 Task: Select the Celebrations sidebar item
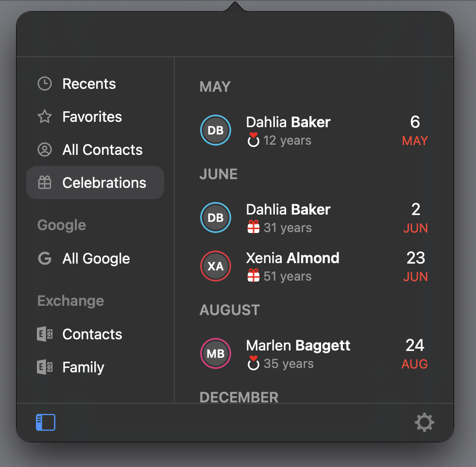(x=95, y=183)
